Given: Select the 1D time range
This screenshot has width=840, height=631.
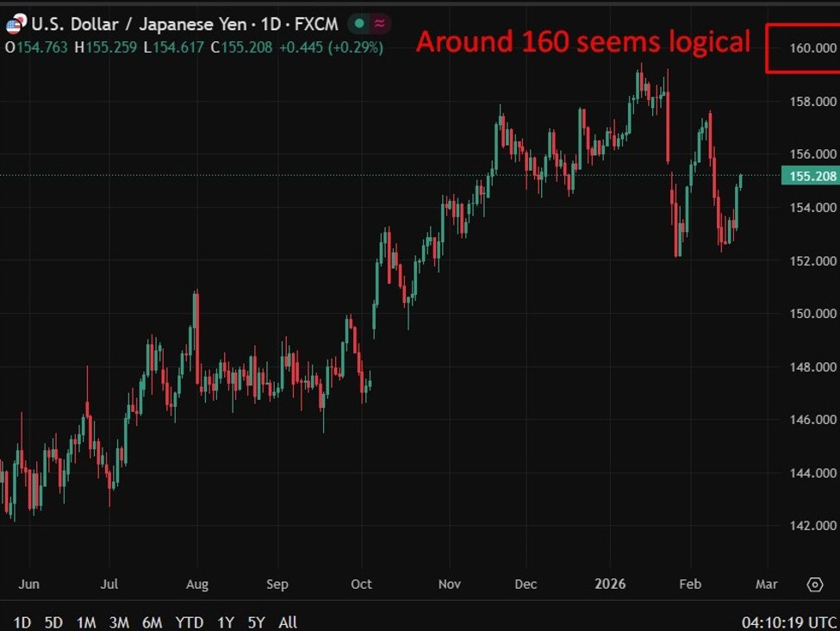Looking at the screenshot, I should pos(22,622).
